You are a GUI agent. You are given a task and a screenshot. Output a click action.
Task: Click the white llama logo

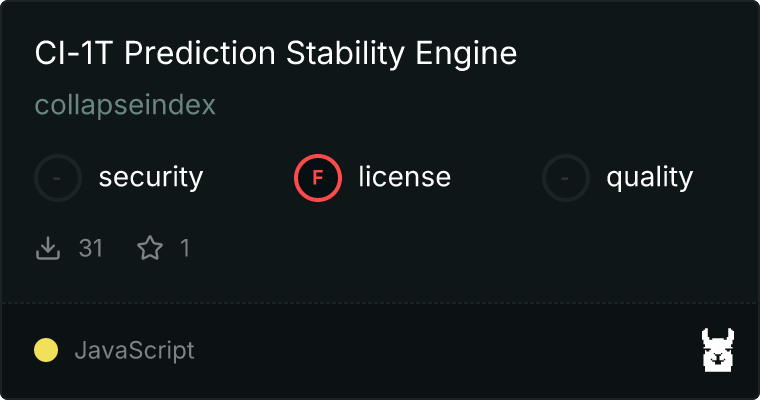(x=718, y=351)
